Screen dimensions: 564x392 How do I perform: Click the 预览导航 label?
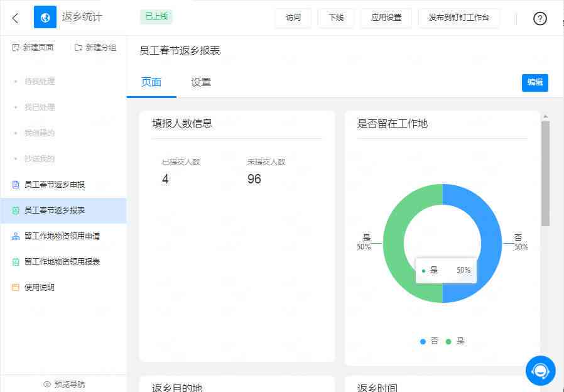(70, 384)
